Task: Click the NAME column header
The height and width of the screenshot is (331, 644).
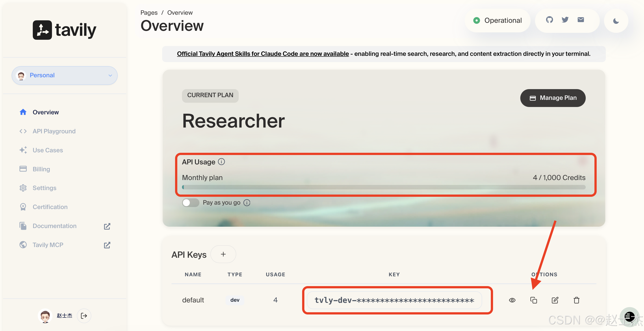Action: (193, 274)
